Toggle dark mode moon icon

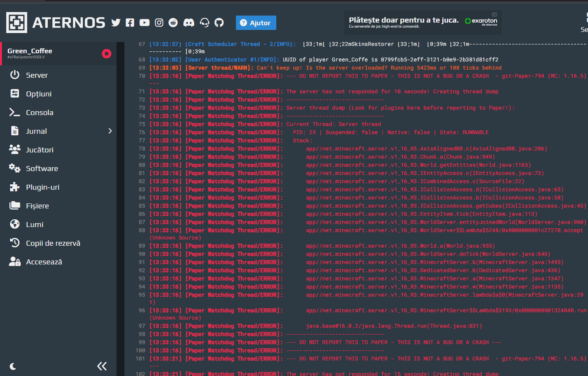13,366
